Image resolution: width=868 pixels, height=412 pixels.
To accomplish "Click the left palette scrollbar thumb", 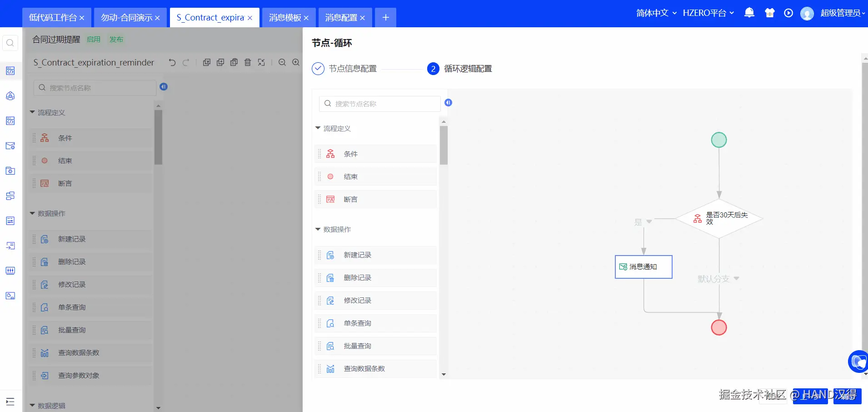I will 158,137.
